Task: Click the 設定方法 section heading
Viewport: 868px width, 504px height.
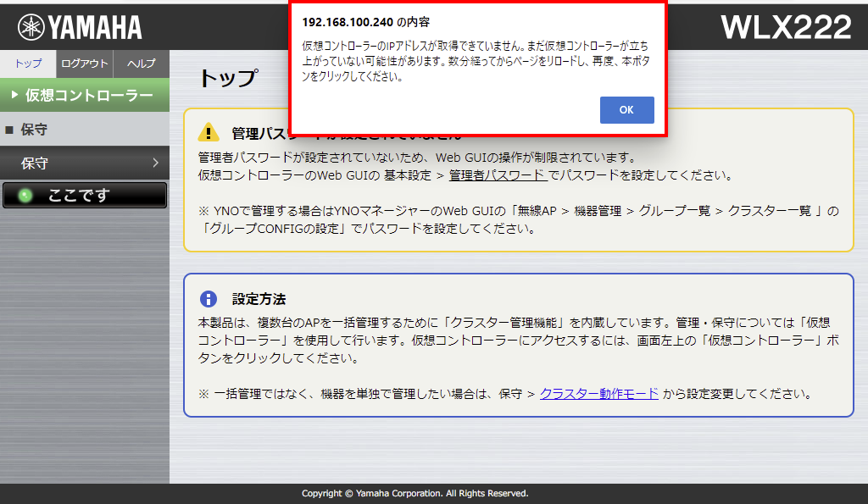Action: point(259,299)
